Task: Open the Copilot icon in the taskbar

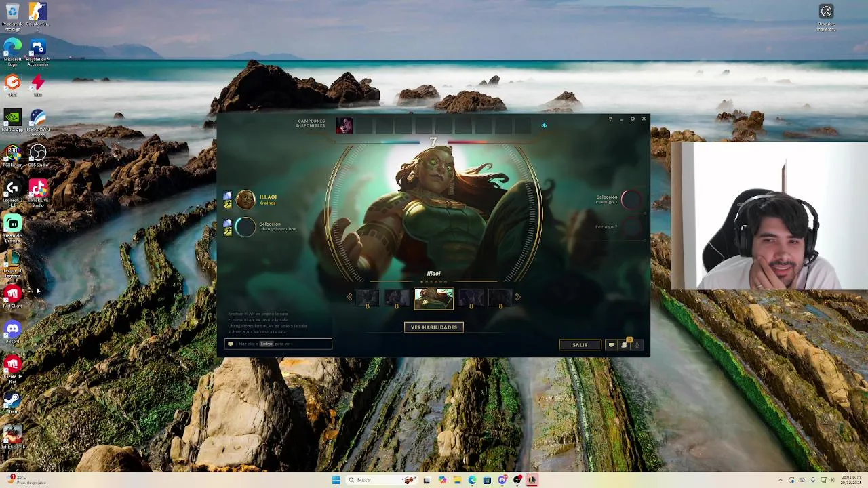Action: point(442,480)
